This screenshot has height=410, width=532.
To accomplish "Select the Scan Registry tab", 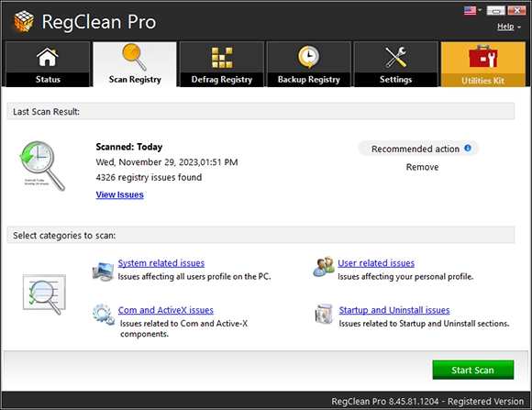I will click(135, 64).
